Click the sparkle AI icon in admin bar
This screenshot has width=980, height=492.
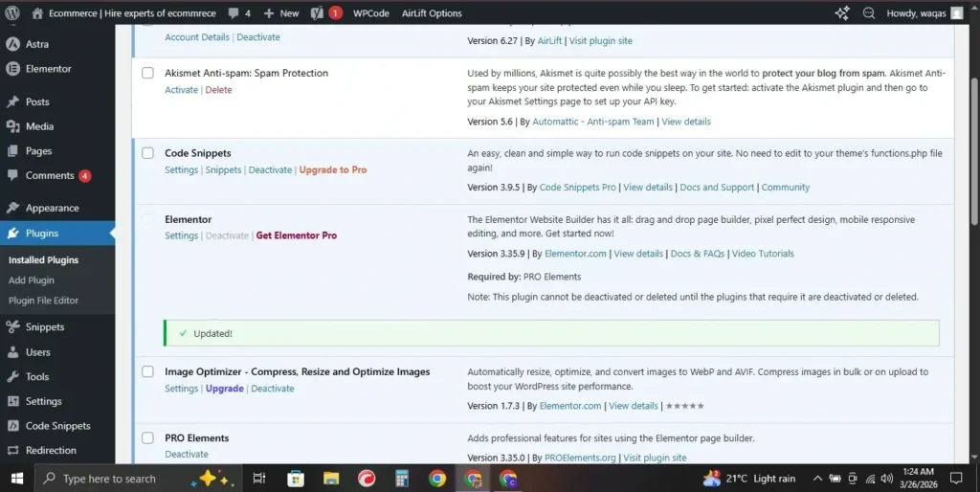(x=842, y=13)
